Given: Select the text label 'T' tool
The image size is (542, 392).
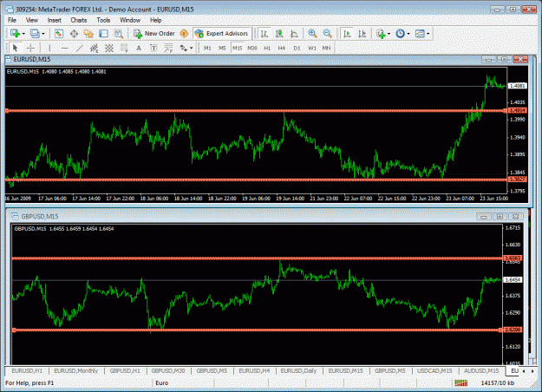Looking at the screenshot, I should (153, 48).
